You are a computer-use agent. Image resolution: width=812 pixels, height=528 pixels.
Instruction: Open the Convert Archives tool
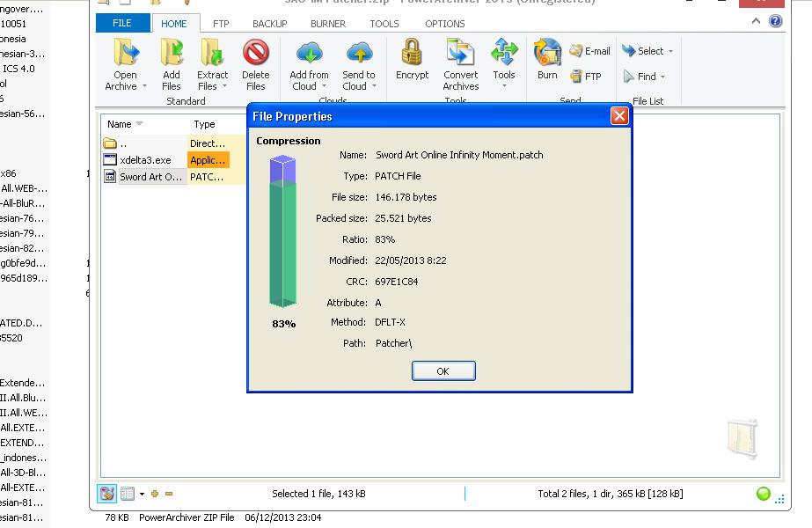click(460, 52)
